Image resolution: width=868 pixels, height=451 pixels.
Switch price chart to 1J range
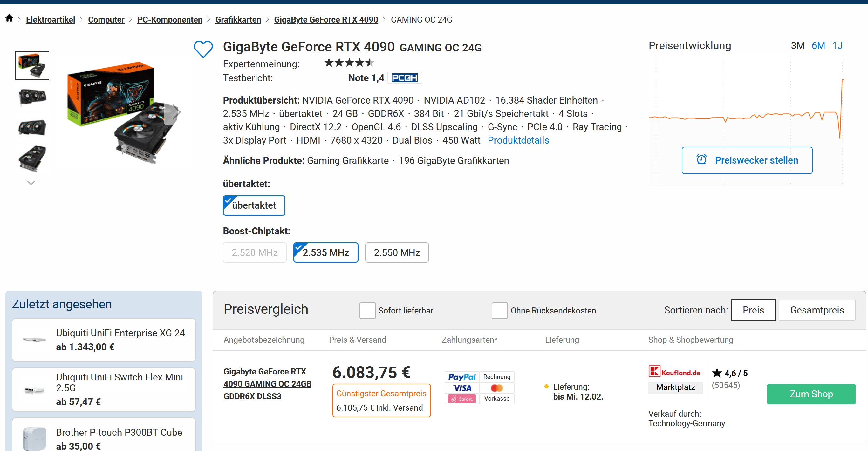coord(837,45)
